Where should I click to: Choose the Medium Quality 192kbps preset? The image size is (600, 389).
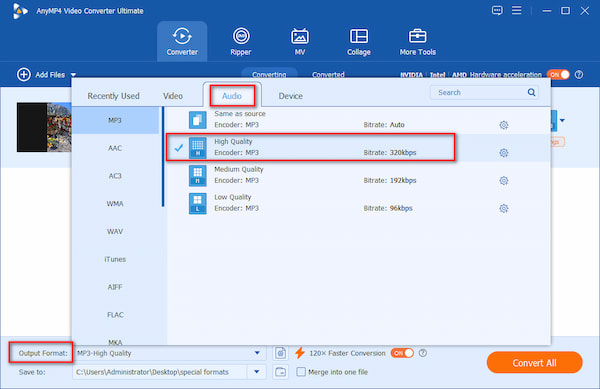point(359,175)
